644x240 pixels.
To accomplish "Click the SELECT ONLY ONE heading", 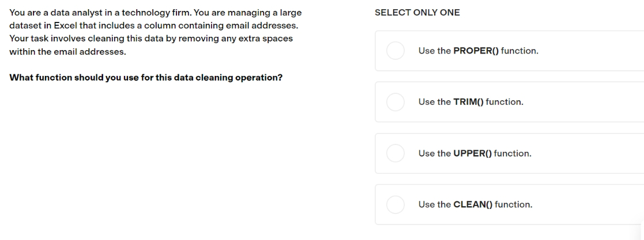I will [x=417, y=13].
